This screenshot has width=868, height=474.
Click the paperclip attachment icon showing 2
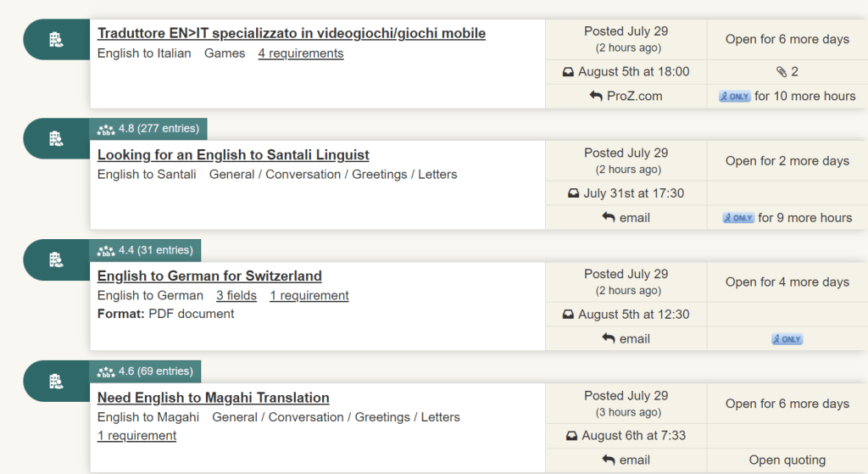pos(781,71)
